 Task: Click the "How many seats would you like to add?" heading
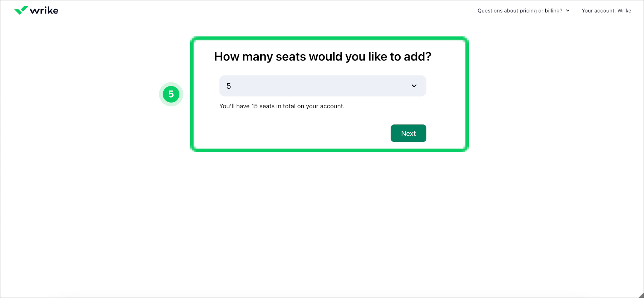[x=322, y=56]
